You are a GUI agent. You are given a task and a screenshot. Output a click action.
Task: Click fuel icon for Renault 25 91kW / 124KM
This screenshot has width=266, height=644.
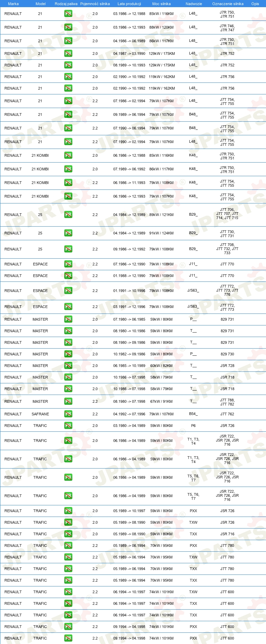tap(68, 233)
